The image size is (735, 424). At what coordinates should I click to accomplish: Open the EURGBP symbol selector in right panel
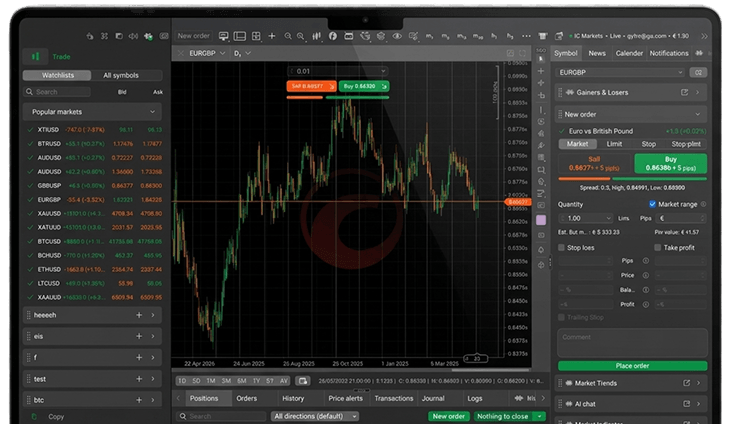tap(621, 73)
